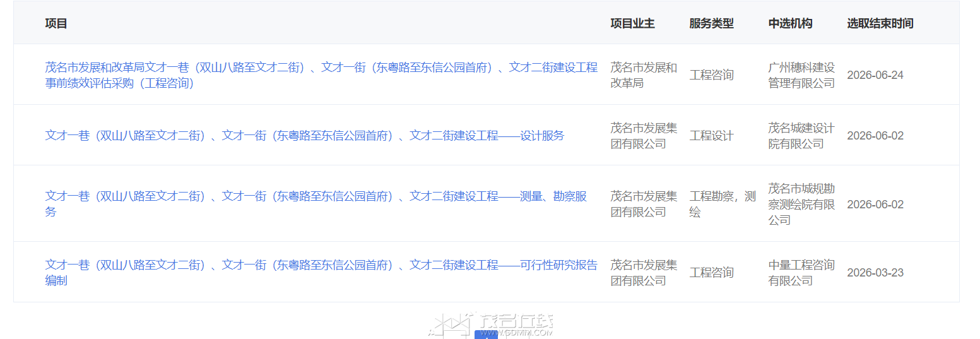Click the 项目业主 column header

click(632, 23)
